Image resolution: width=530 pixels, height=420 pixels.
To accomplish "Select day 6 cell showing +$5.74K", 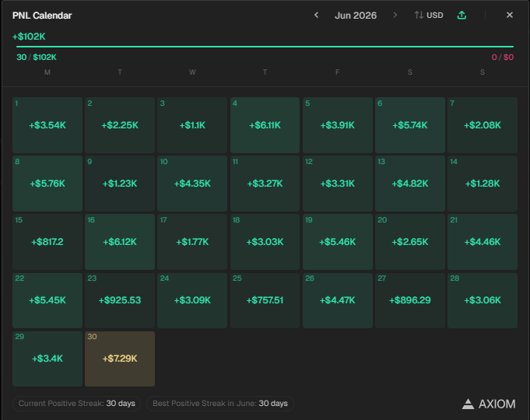I will 410,125.
